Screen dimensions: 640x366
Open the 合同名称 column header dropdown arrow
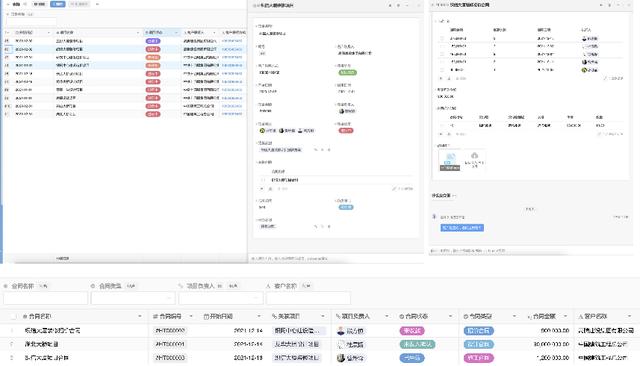tap(140, 316)
